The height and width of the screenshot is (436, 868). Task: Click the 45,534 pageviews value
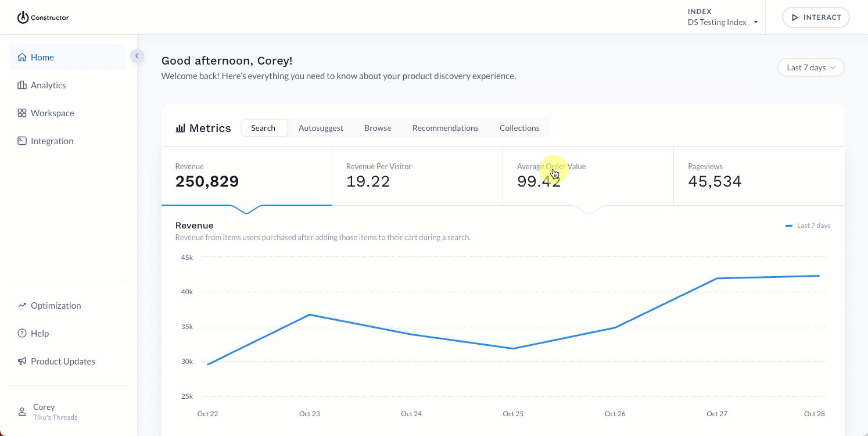715,181
